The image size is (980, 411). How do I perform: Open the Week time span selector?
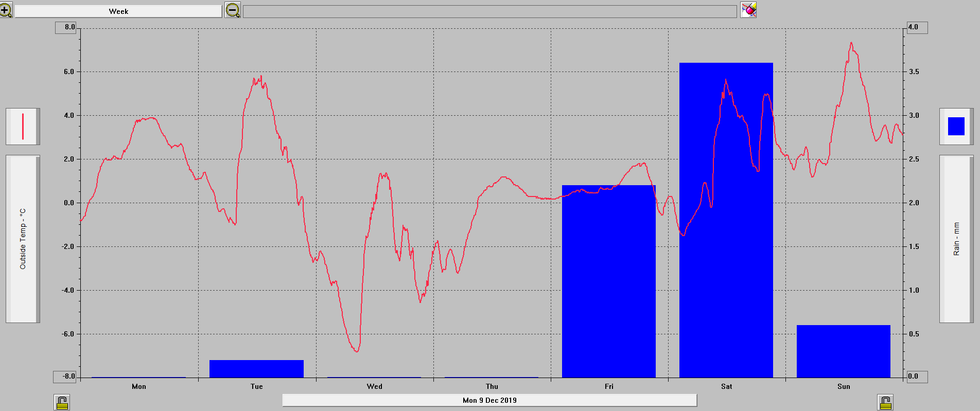(x=118, y=11)
